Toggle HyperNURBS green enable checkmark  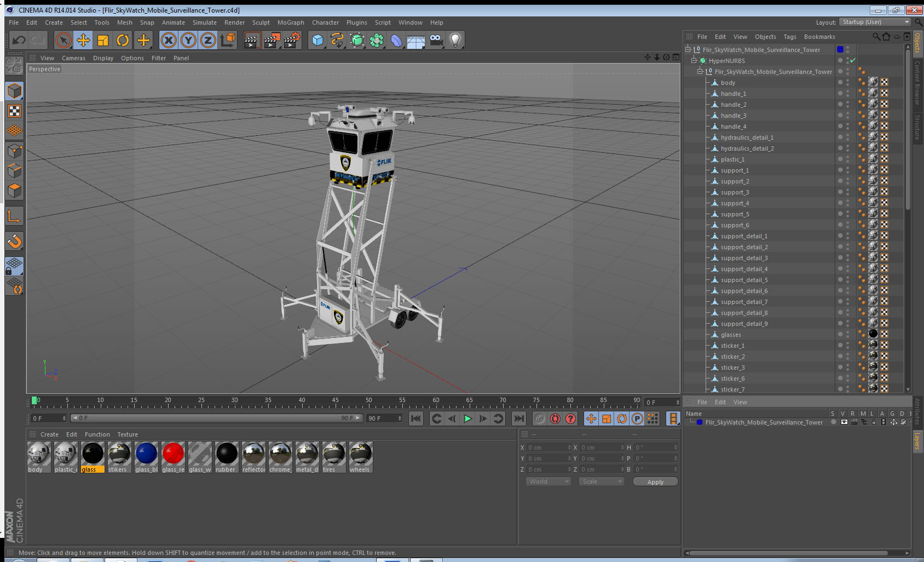click(853, 60)
